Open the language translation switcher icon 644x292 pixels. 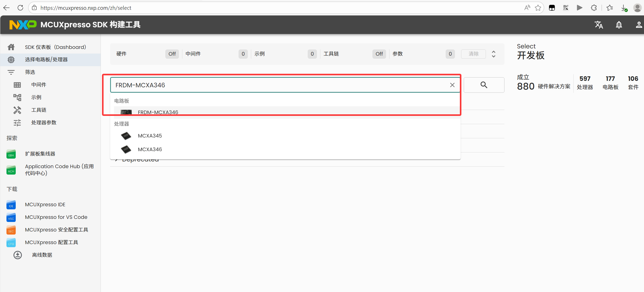[599, 25]
